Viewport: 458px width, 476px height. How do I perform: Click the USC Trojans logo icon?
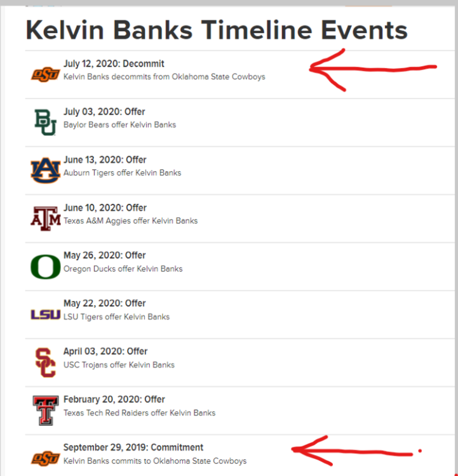(x=46, y=362)
